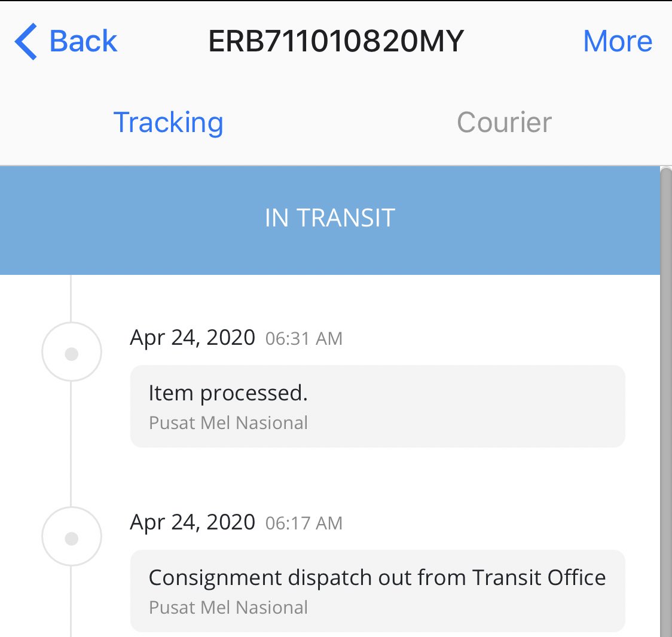Click Pusat Mel Nasional under Item processed

tap(228, 423)
